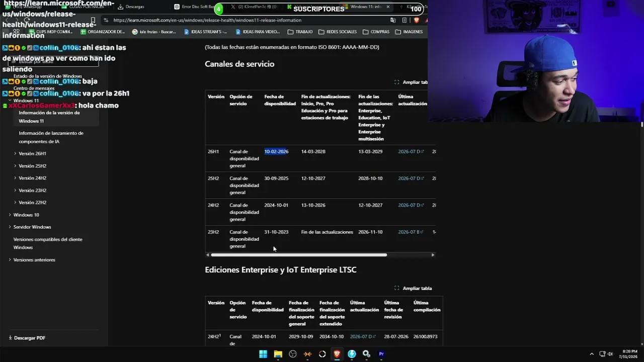Open the 2026-07 D update link for 26H1
The image size is (644, 362).
pos(411,151)
